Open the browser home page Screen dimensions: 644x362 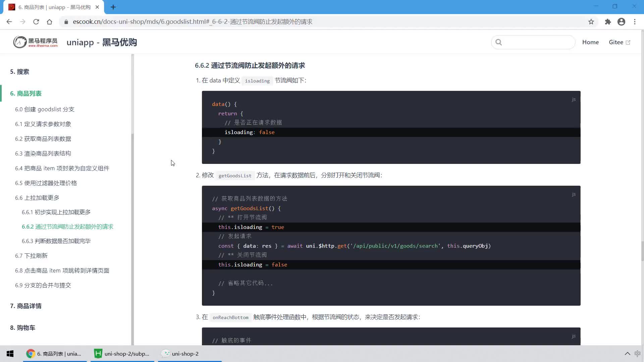click(49, 22)
